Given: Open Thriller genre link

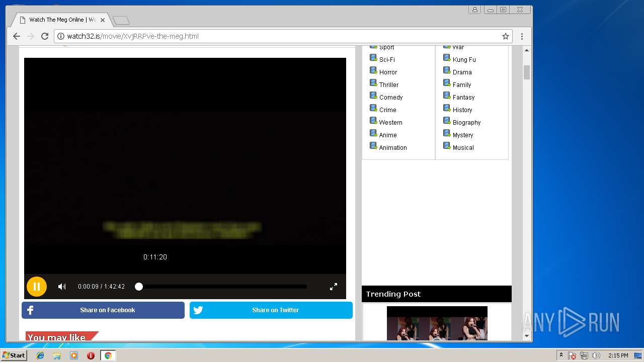Looking at the screenshot, I should [x=388, y=84].
